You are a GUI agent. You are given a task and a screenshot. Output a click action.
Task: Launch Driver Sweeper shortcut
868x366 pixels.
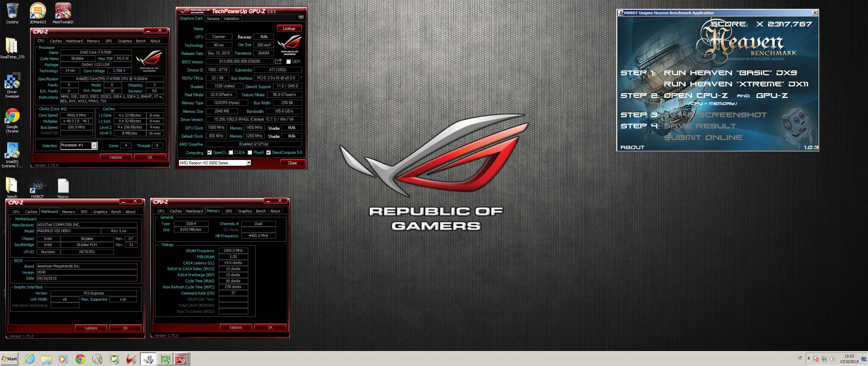point(12,85)
